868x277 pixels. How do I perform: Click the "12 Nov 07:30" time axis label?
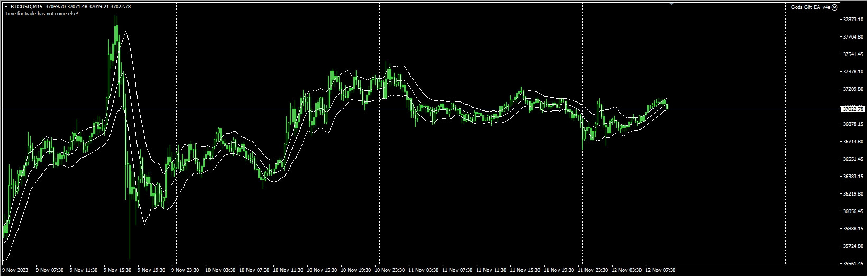coord(660,270)
